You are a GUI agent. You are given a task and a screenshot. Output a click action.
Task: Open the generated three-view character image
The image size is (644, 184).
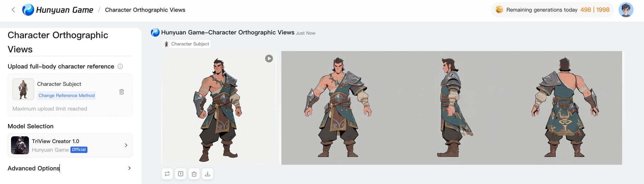(451, 108)
